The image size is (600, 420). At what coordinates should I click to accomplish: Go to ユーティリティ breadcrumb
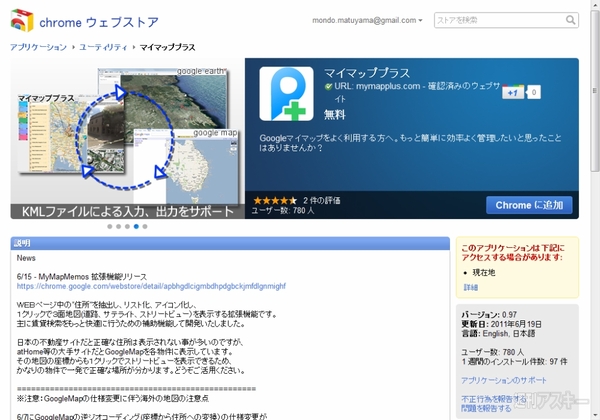pyautogui.click(x=103, y=47)
